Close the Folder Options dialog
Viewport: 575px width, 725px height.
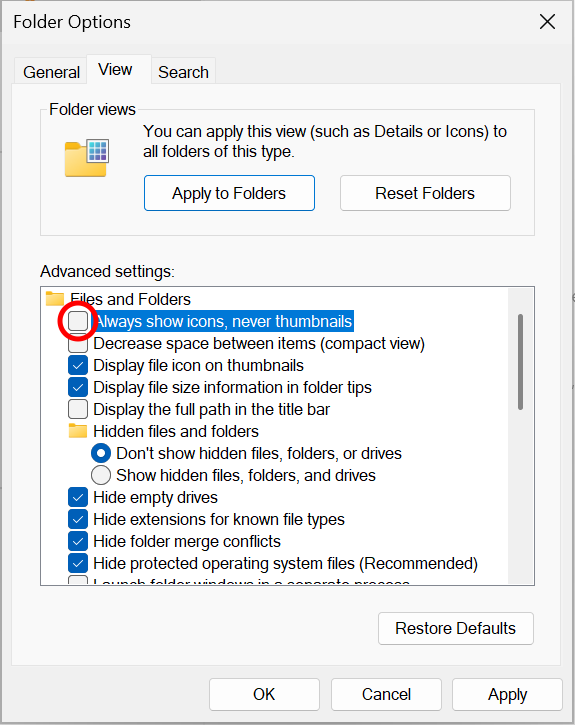[x=547, y=22]
